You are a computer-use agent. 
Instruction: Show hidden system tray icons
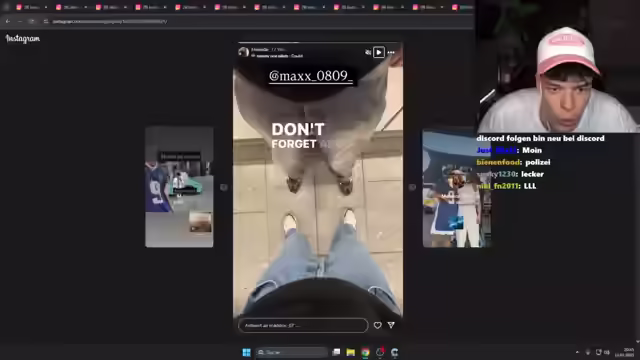point(577,352)
